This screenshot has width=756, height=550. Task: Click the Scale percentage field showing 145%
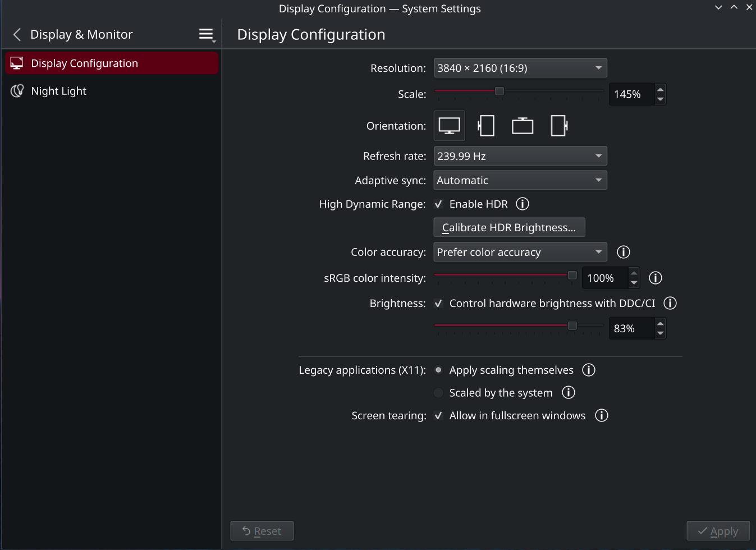click(x=631, y=94)
